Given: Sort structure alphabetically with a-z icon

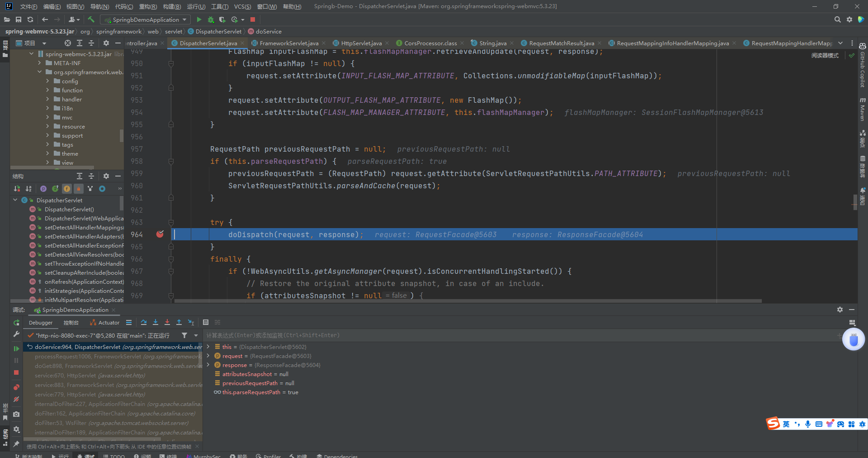Looking at the screenshot, I should [28, 189].
